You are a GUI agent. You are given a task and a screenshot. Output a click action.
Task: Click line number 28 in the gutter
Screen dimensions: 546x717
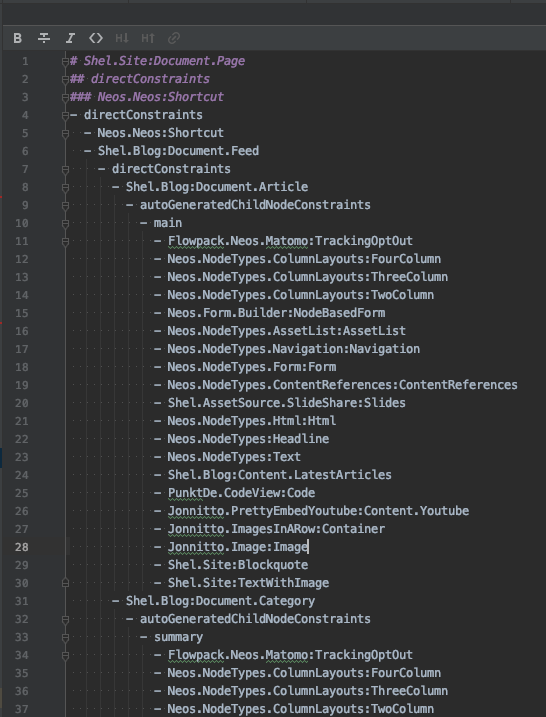pyautogui.click(x=22, y=547)
